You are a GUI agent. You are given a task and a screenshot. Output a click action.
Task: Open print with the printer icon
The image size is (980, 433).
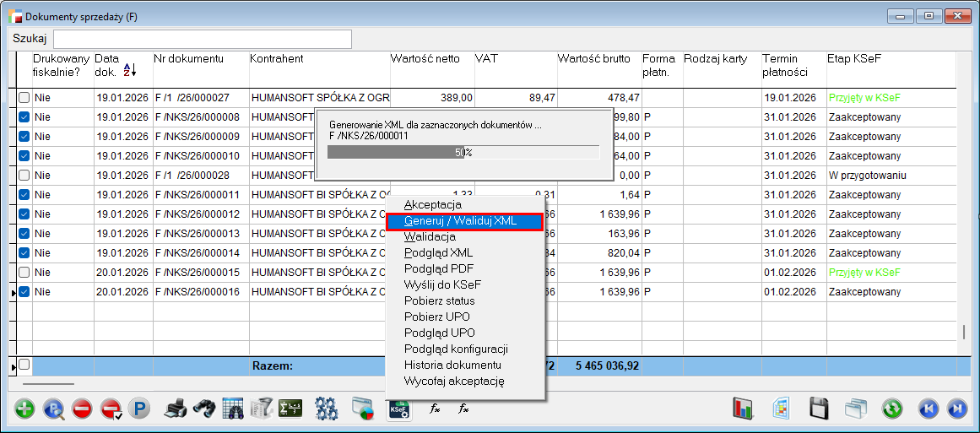(x=175, y=409)
